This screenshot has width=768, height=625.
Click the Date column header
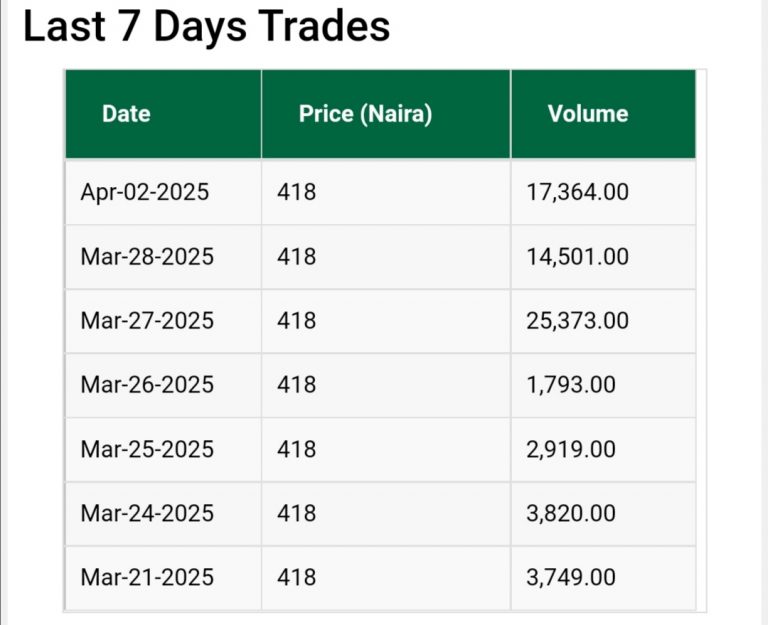(126, 114)
